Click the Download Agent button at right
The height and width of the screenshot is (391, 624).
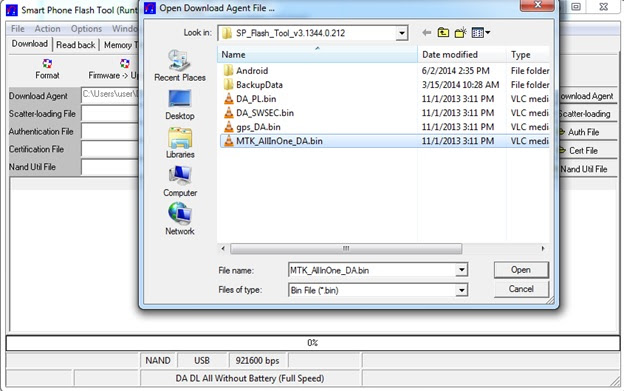tap(588, 96)
